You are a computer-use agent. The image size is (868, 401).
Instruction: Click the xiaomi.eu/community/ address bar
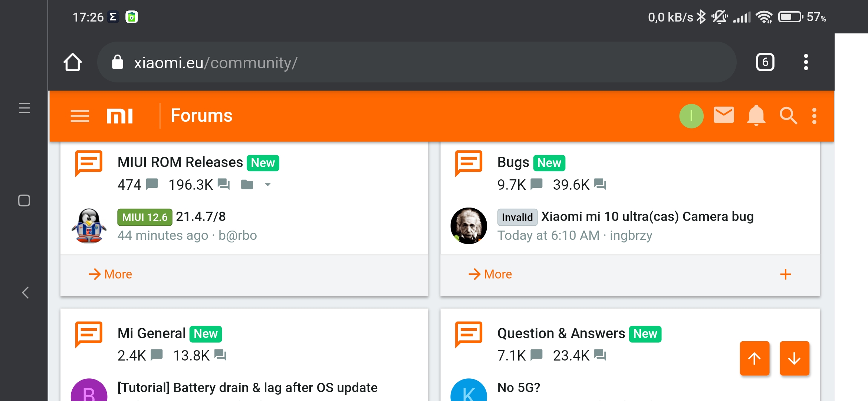pyautogui.click(x=417, y=62)
